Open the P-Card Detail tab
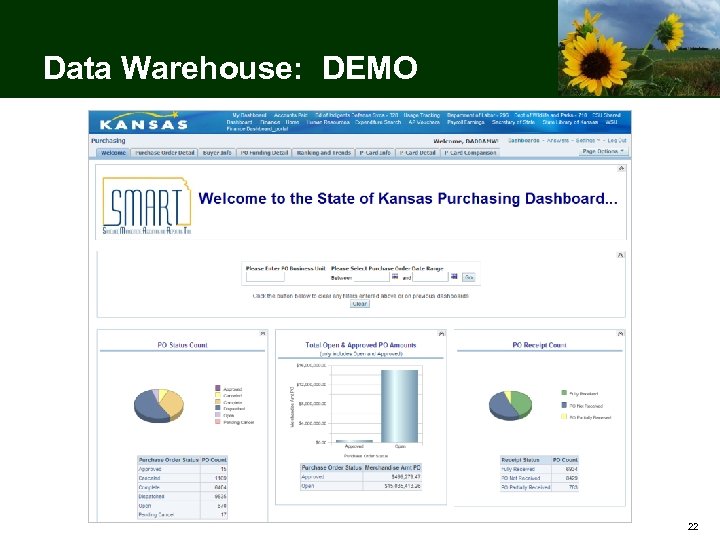Viewport: 720px width, 540px height. click(x=417, y=153)
